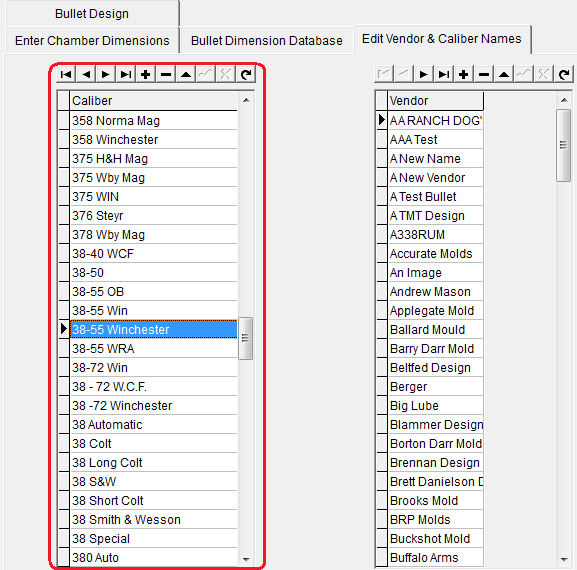577x570 pixels.
Task: Click previous record arrow in Caliber navigator
Action: (86, 74)
